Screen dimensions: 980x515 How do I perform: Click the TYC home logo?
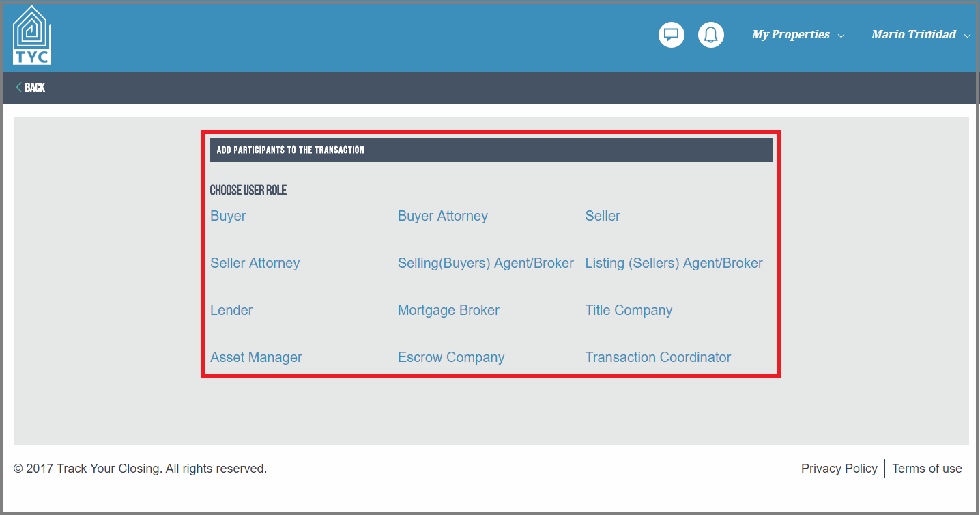pyautogui.click(x=30, y=34)
